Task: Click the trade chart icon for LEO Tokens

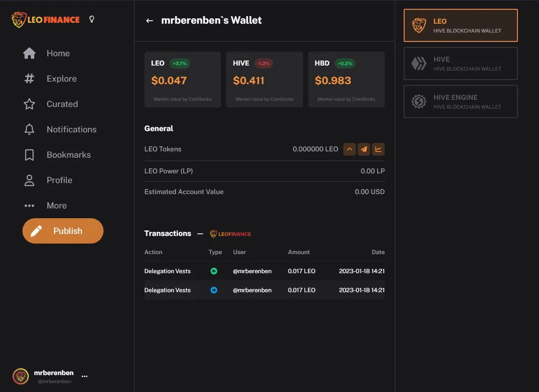Action: pos(378,149)
